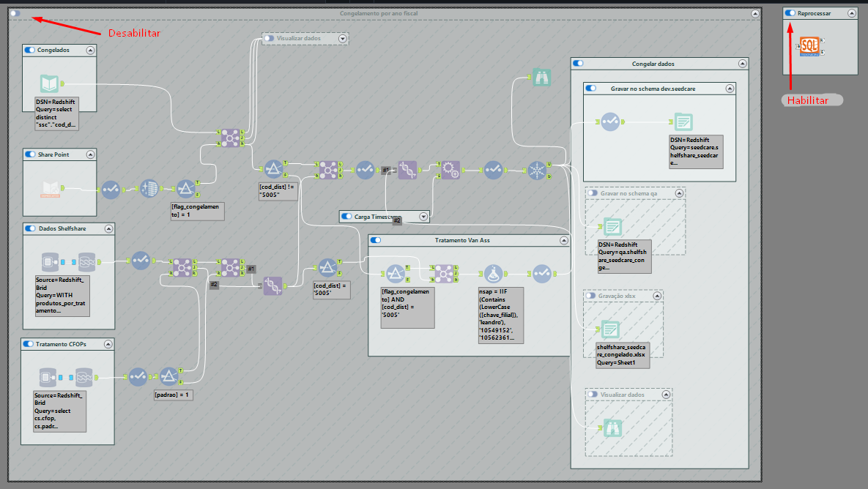
Task: Select the Filter tool for flag_congelamento = 1
Action: pyautogui.click(x=186, y=189)
